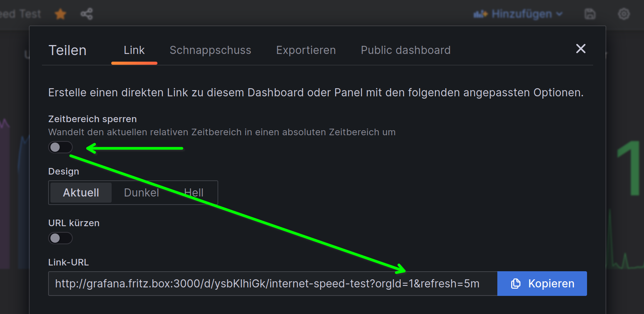Choose the Hell design option
This screenshot has width=644, height=314.
(x=194, y=193)
